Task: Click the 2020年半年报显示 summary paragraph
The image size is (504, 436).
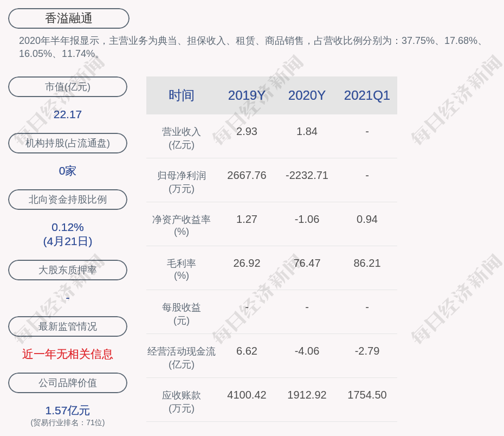Action: [251, 47]
